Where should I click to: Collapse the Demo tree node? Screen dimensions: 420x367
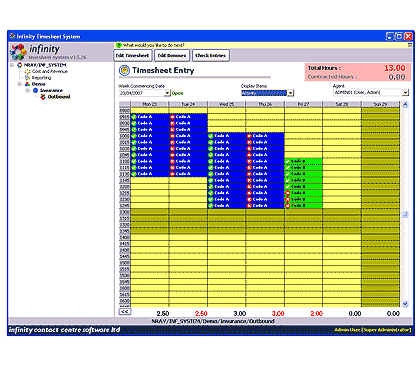point(19,84)
